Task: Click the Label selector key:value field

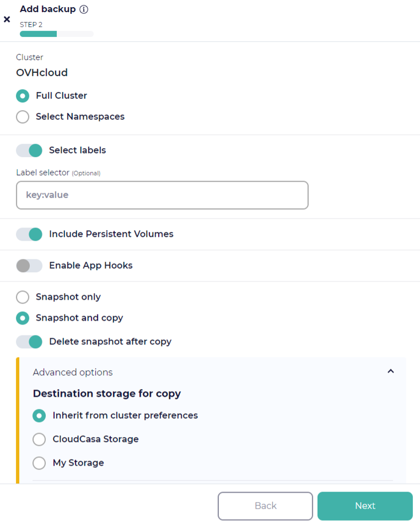Action: coord(162,195)
